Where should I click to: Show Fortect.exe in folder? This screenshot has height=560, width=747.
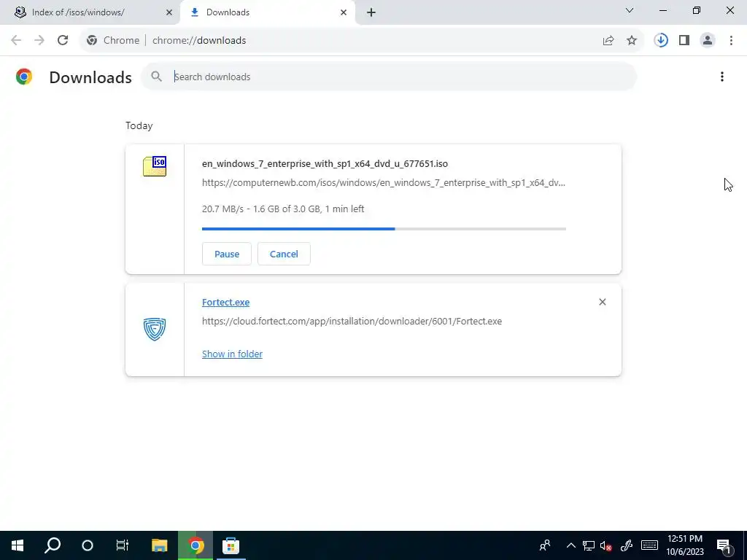(x=232, y=354)
